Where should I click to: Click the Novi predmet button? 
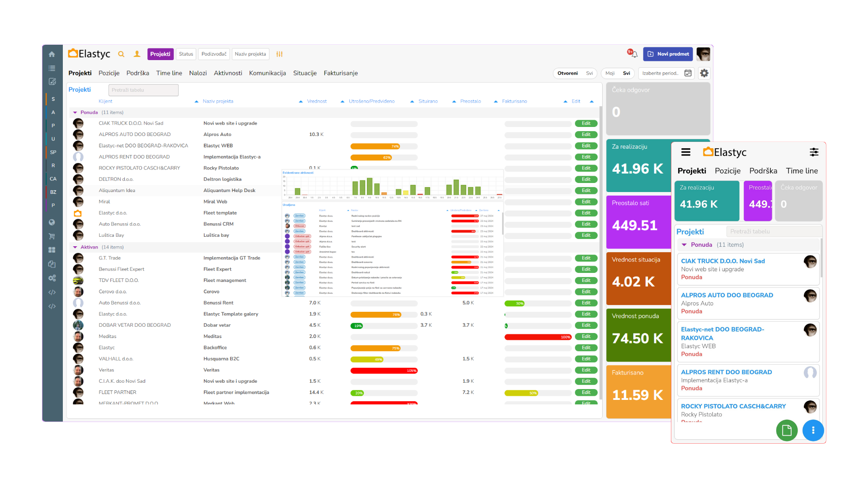coord(668,54)
